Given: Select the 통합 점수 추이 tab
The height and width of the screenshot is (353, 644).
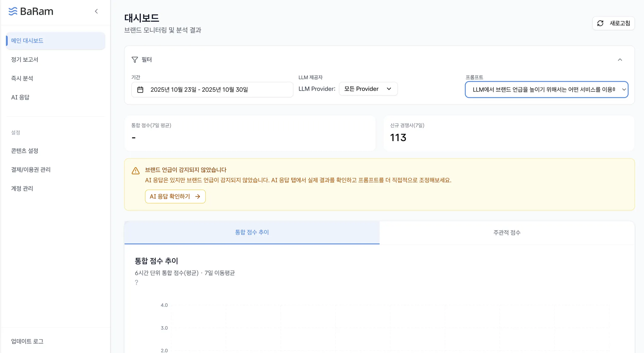Looking at the screenshot, I should click(252, 232).
